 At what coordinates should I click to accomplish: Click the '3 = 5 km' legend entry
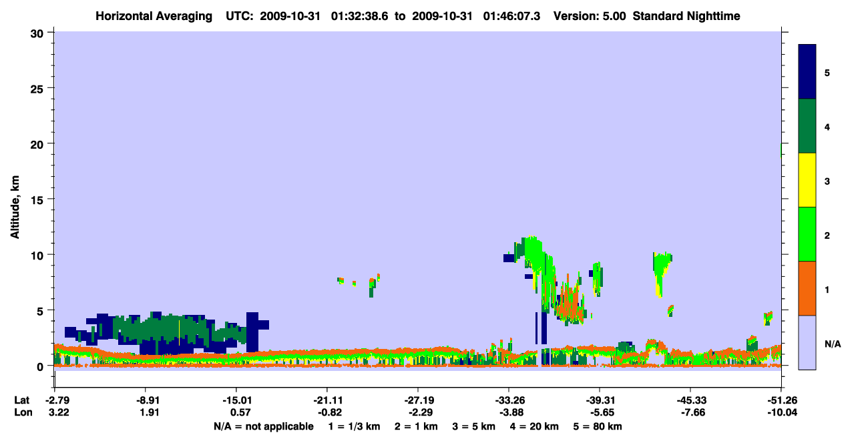[473, 426]
